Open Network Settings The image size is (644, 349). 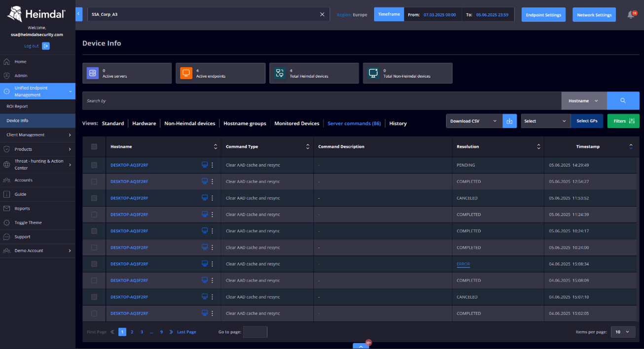[x=594, y=15]
